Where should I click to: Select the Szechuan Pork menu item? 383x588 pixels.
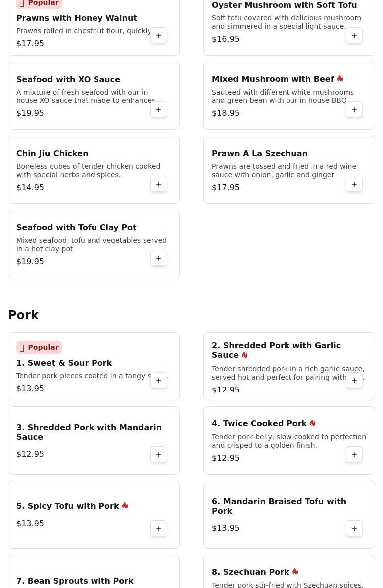[251, 572]
